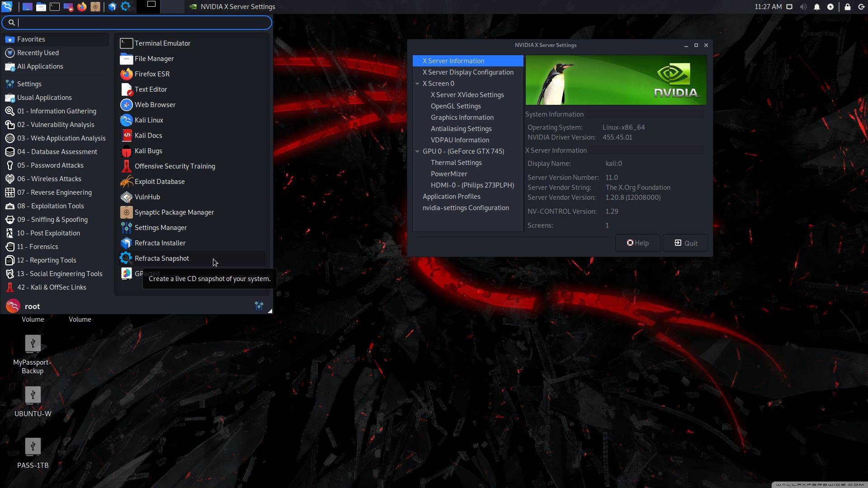
Task: Click the Quit button in NVIDIA settings
Action: (685, 243)
